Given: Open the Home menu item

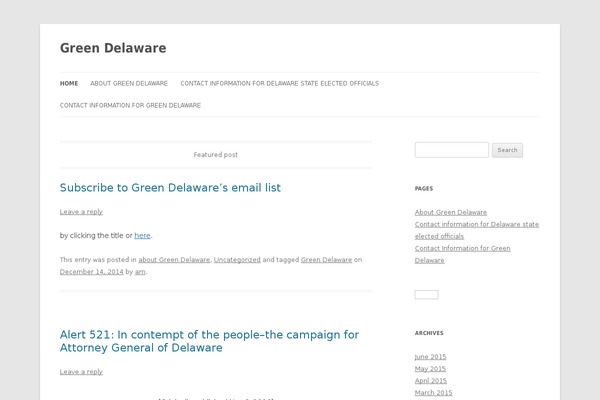Looking at the screenshot, I should (69, 83).
